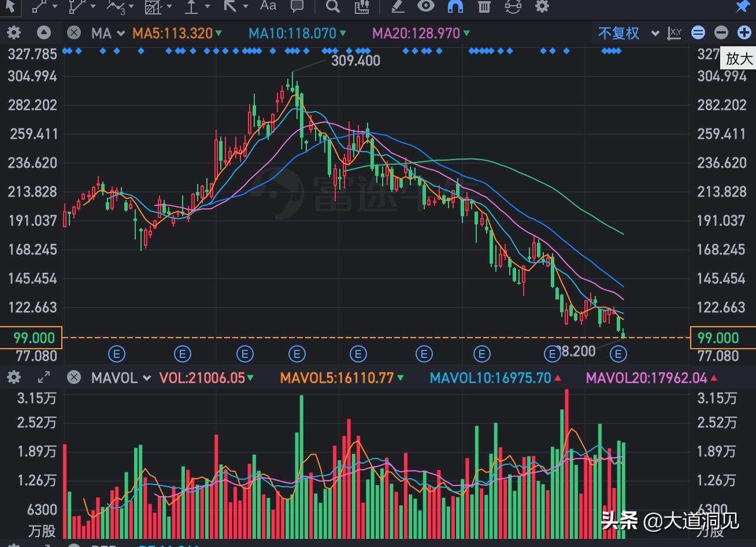Click the main chart panel gear icon

[13, 33]
